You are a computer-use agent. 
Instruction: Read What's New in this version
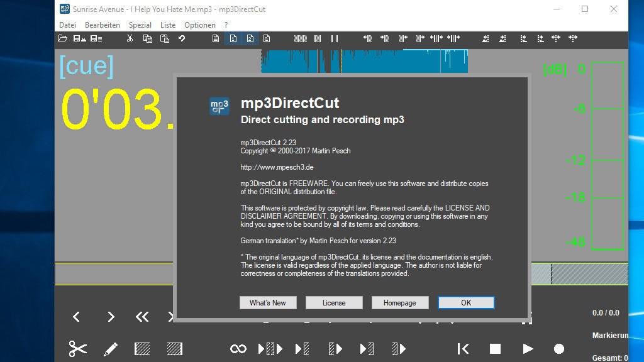[x=268, y=302]
